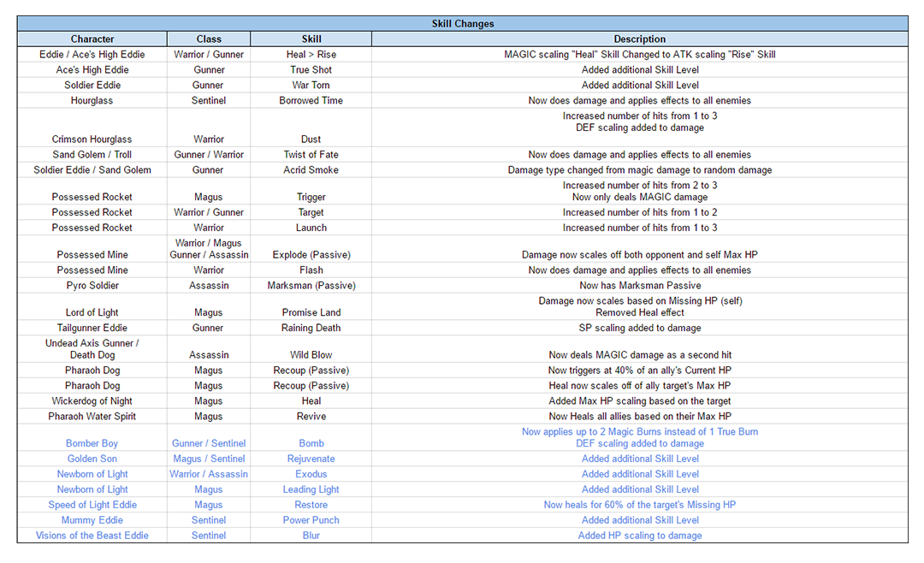Screen dimensions: 924x563
Task: Click the Skill column header
Action: coord(311,39)
